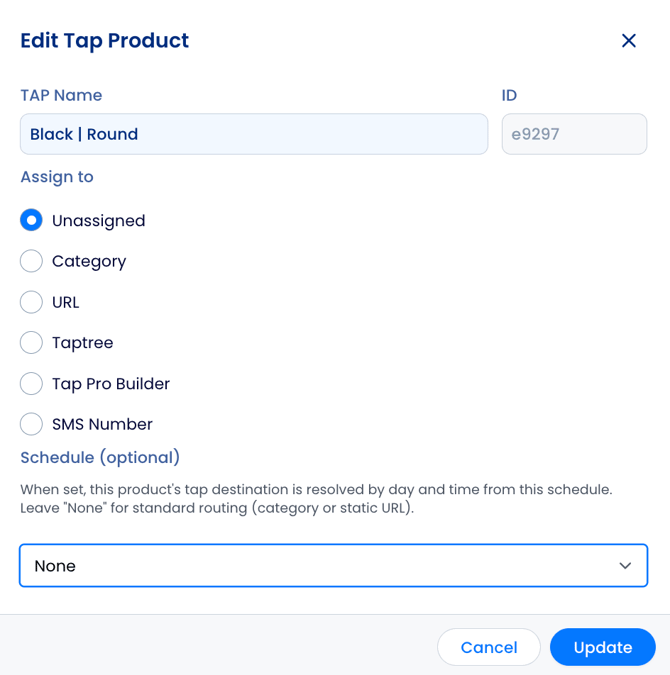Click the Edit Tap Product heading
This screenshot has height=675, width=670.
[x=105, y=41]
